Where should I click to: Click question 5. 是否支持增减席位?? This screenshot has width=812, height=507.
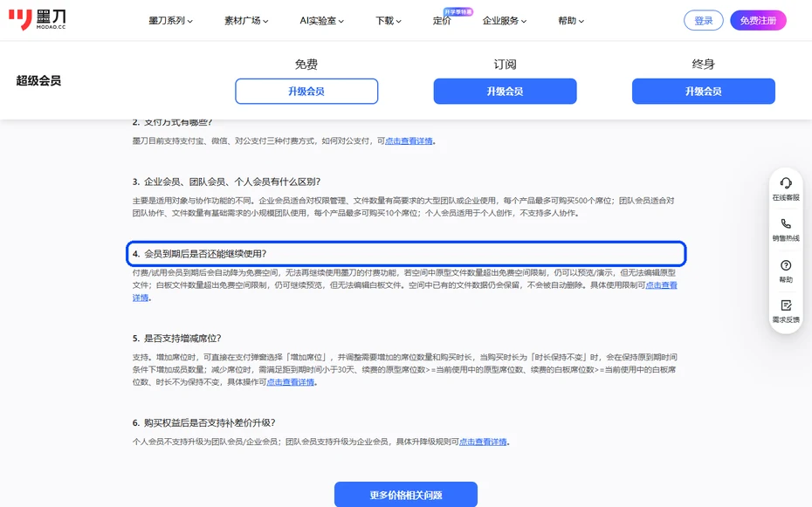(x=176, y=338)
